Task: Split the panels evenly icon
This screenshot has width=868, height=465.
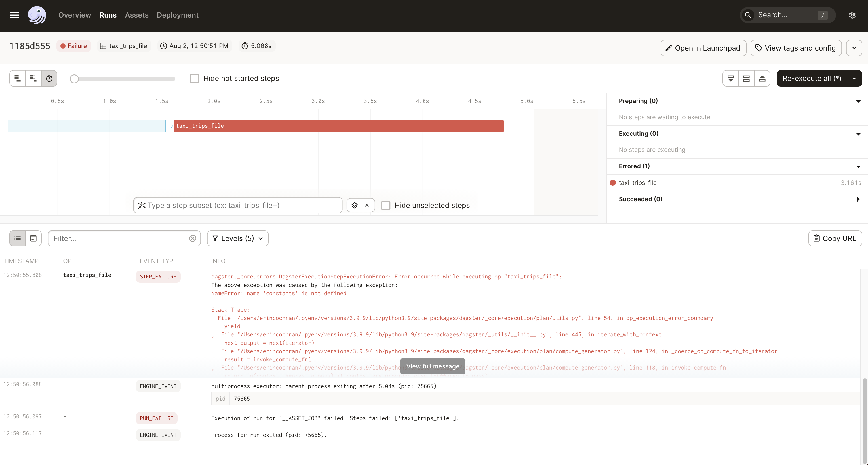Action: [746, 78]
